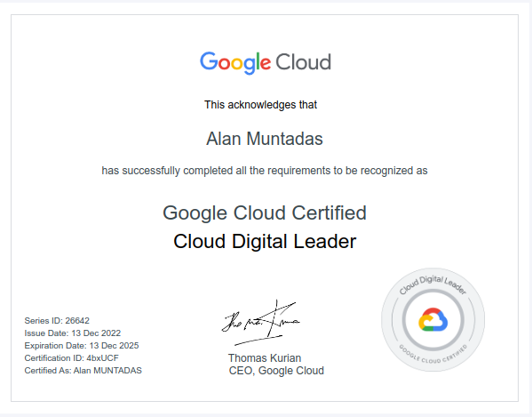
Task: Click 'Certification ID: 4bxUCF'
Action: pyautogui.click(x=72, y=358)
